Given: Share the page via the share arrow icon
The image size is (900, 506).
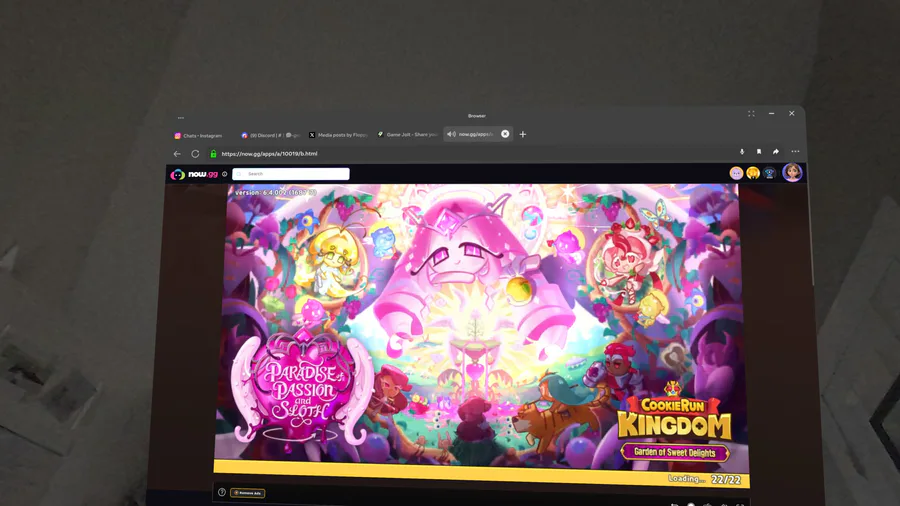Looking at the screenshot, I should point(775,151).
